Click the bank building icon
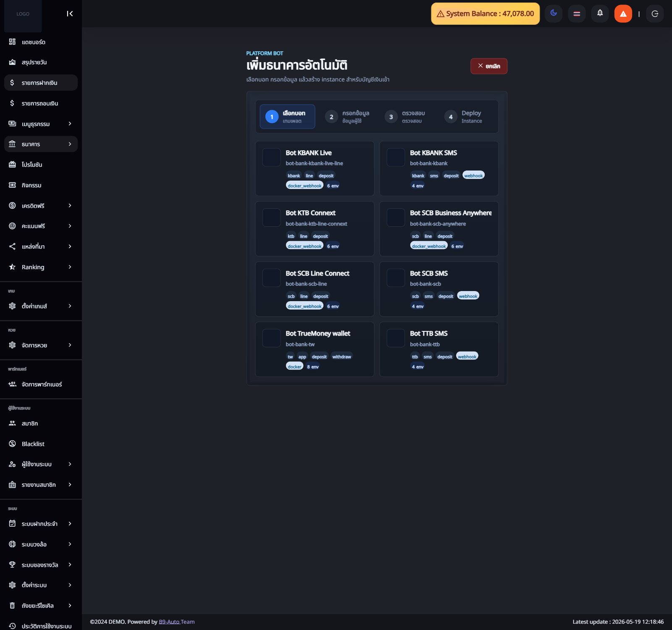 point(12,144)
